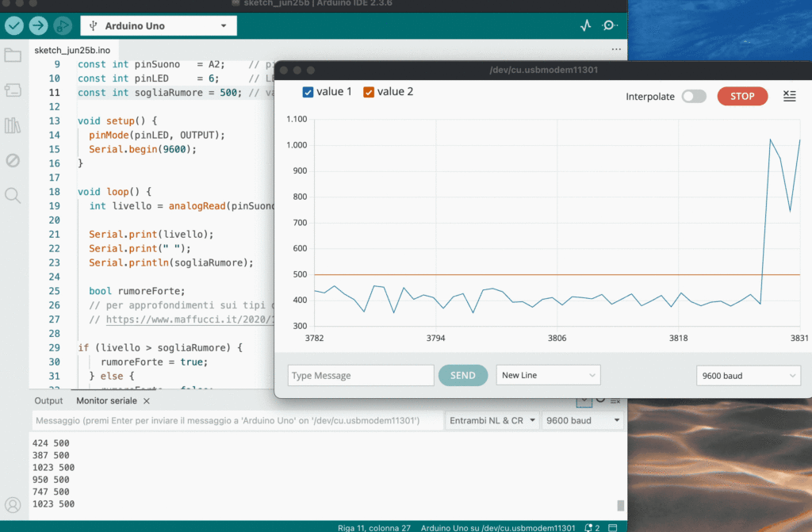Image resolution: width=812 pixels, height=532 pixels.
Task: Click the Upload arrow button
Action: [38, 25]
